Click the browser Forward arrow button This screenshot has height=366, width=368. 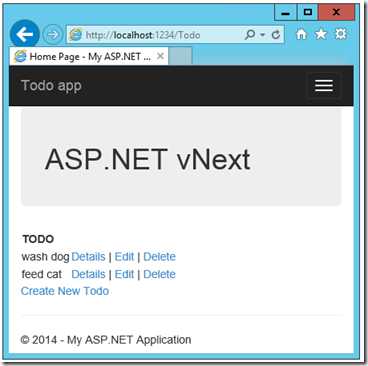[53, 34]
